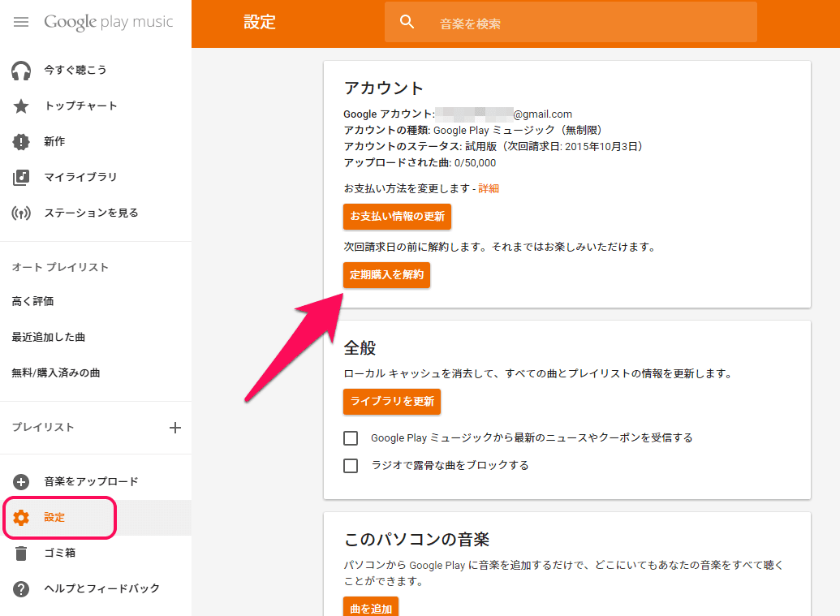Click the プレイリスト section label

click(x=43, y=428)
